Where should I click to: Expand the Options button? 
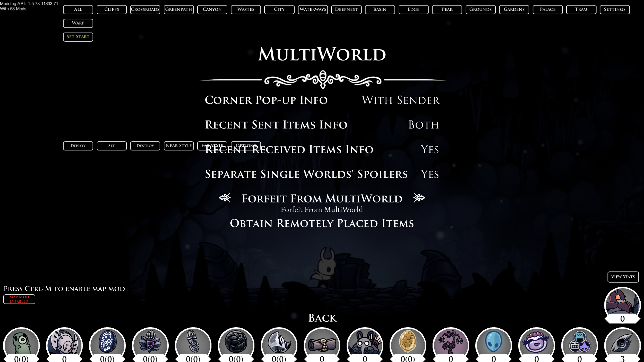click(x=246, y=145)
